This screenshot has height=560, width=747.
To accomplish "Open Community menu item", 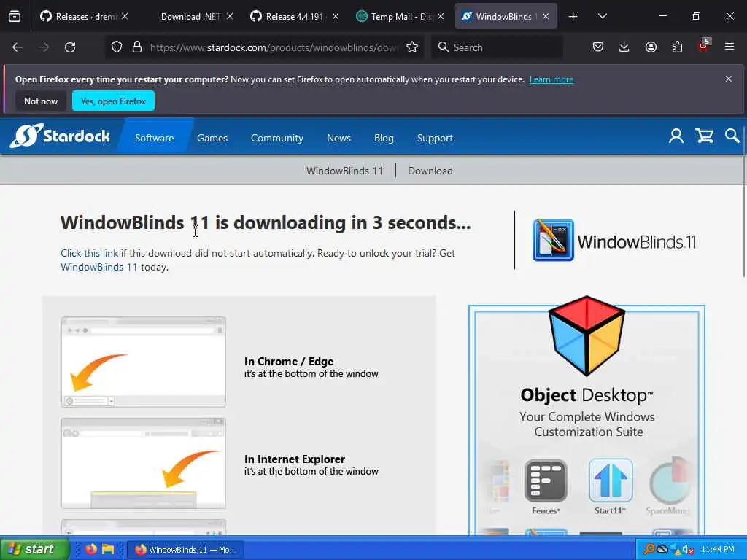I will point(276,138).
